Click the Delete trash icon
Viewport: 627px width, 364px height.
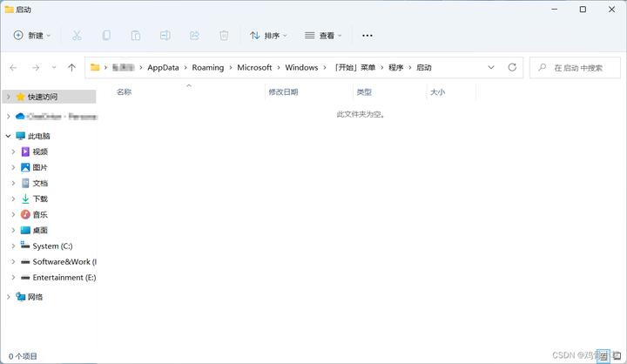[x=224, y=36]
